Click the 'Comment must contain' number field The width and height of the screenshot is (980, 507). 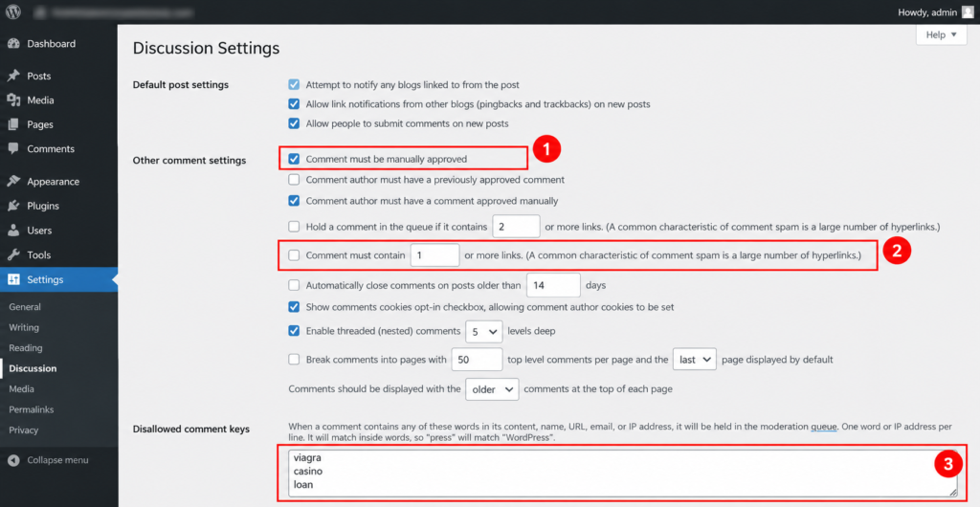435,255
